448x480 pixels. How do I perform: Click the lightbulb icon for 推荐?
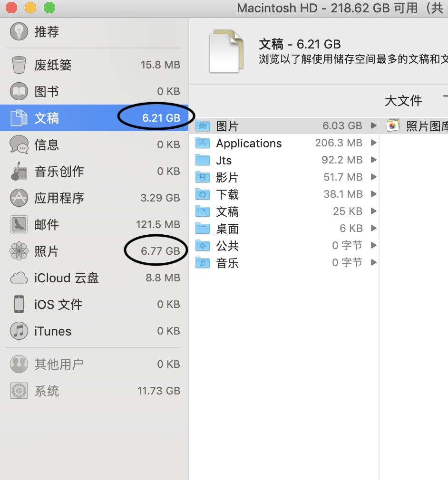19,32
